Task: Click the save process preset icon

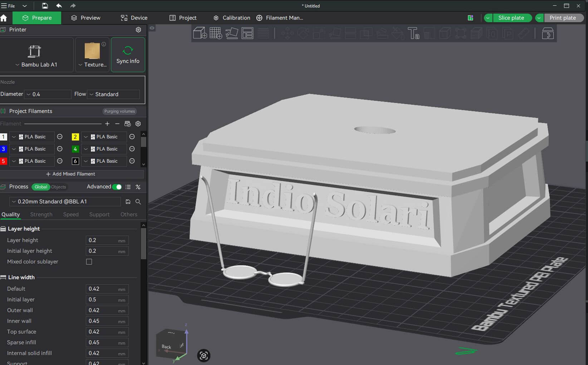Action: (x=128, y=202)
